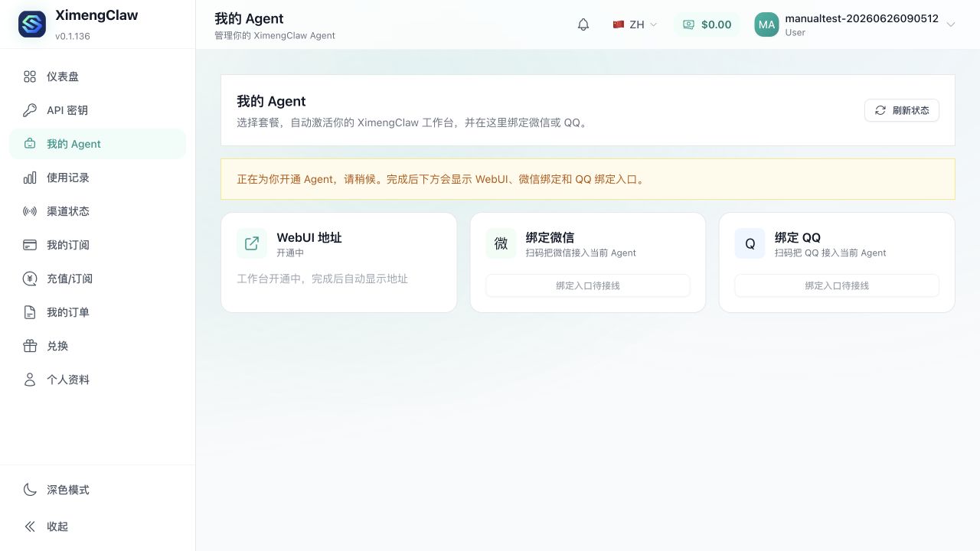Image resolution: width=980 pixels, height=551 pixels.
Task: Click the 绑定微信 card title
Action: tap(550, 237)
